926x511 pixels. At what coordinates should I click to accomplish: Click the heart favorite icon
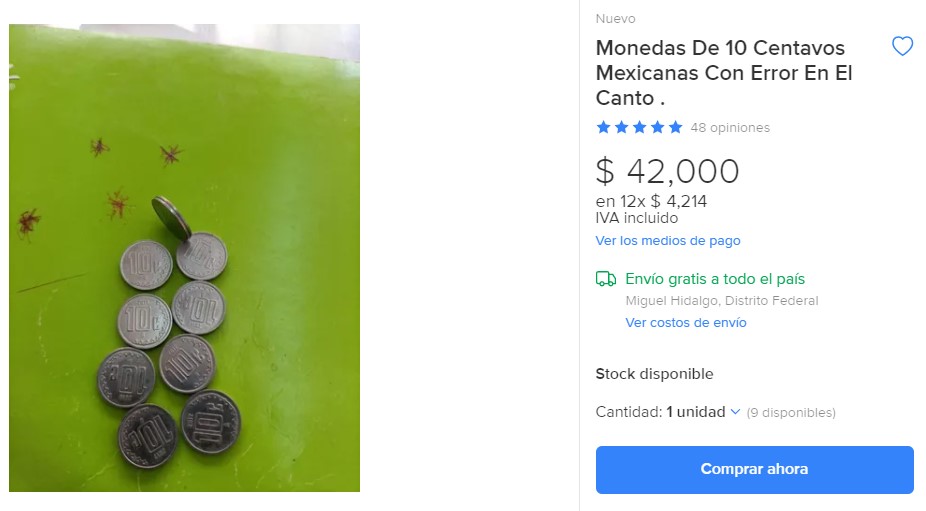pyautogui.click(x=902, y=46)
